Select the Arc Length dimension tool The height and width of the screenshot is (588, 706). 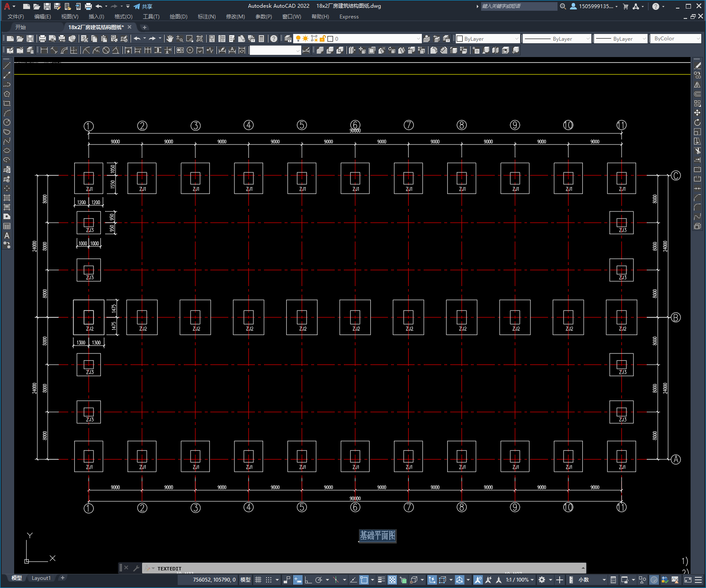coord(64,50)
